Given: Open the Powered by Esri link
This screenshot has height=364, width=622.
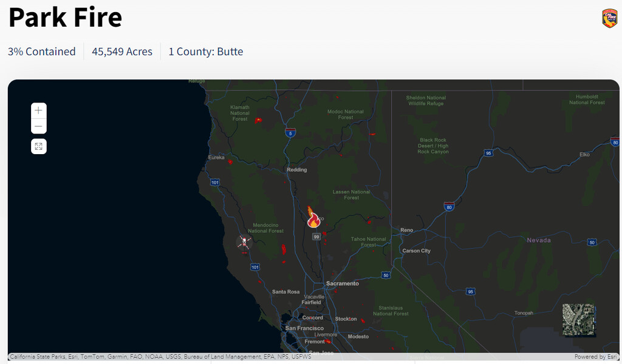Looking at the screenshot, I should (x=595, y=357).
